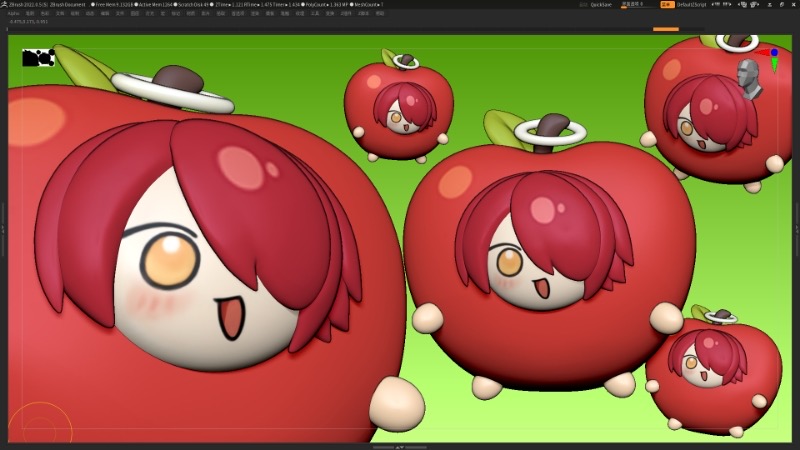Image resolution: width=800 pixels, height=450 pixels.
Task: Click the orange timeline position marker
Action: click(666, 29)
